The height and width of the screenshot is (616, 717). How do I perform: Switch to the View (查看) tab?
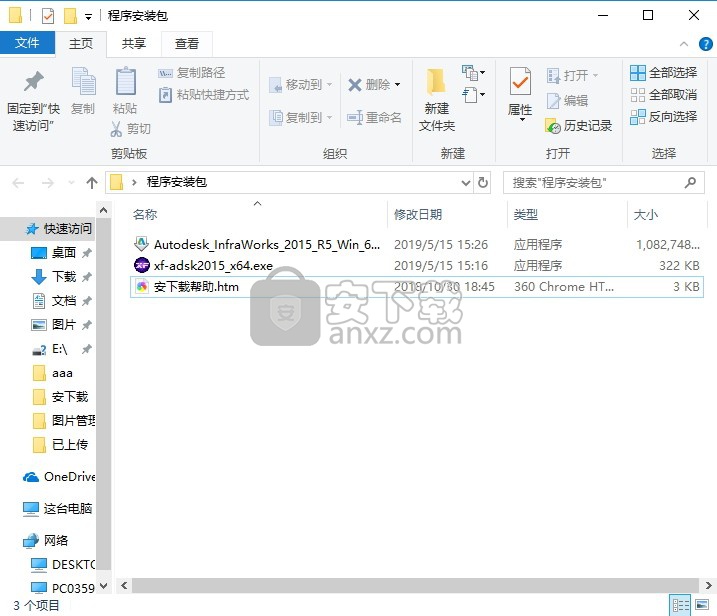187,44
